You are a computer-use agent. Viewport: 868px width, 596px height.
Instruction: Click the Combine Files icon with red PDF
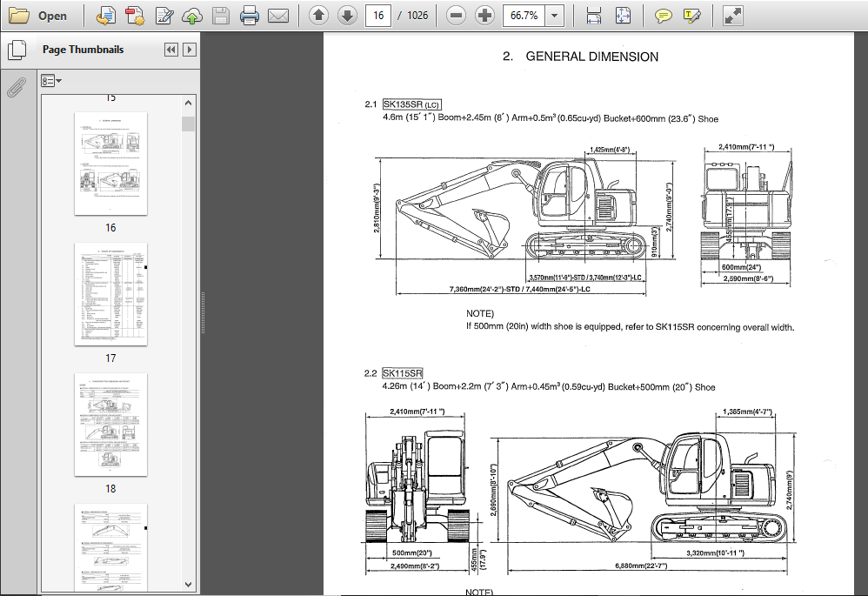pos(135,16)
